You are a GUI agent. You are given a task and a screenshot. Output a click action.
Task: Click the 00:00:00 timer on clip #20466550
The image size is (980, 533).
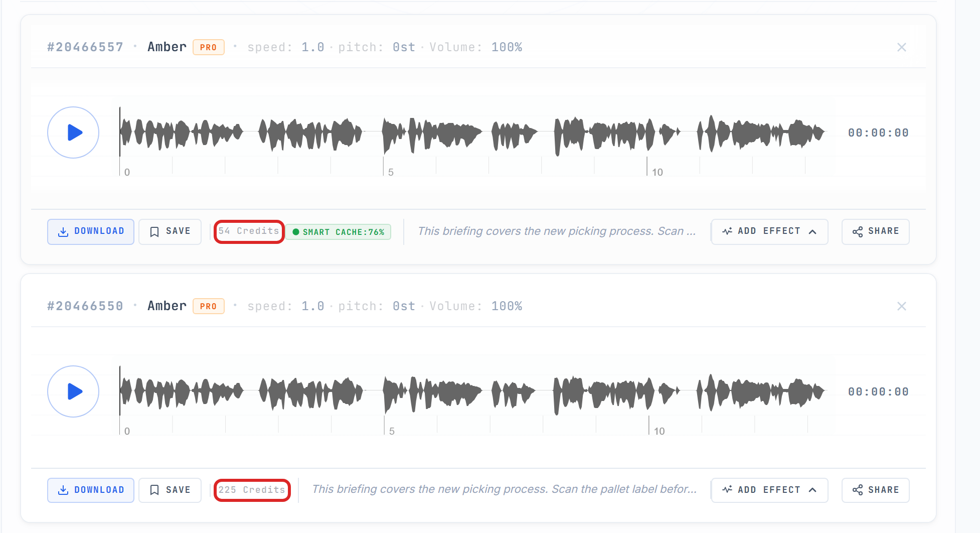pos(878,392)
